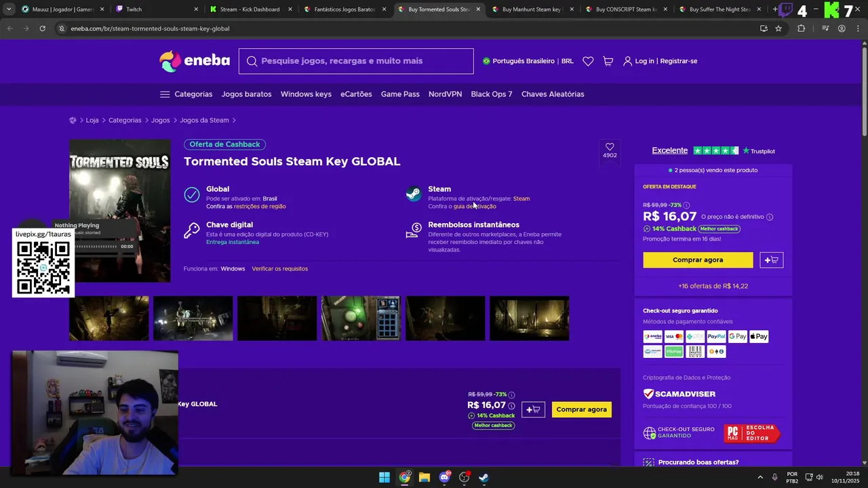The height and width of the screenshot is (488, 868).
Task: Open the Game Pass menu item
Action: point(400,94)
